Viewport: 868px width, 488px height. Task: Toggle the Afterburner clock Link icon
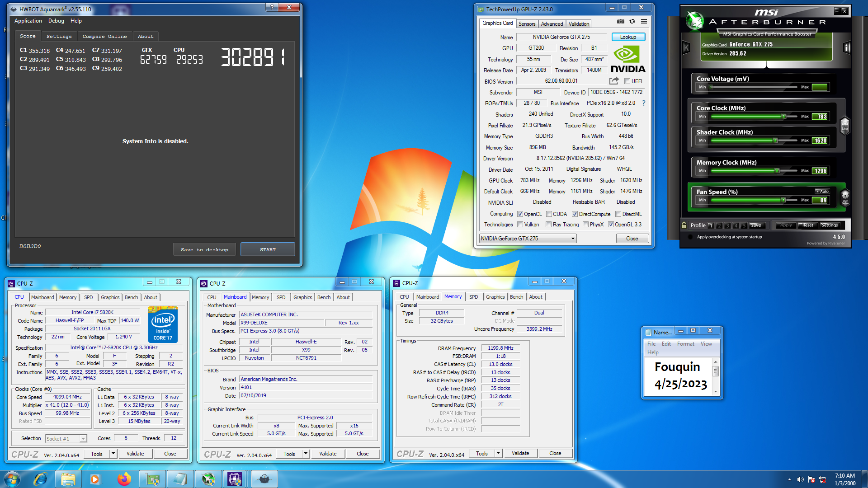[x=844, y=126]
